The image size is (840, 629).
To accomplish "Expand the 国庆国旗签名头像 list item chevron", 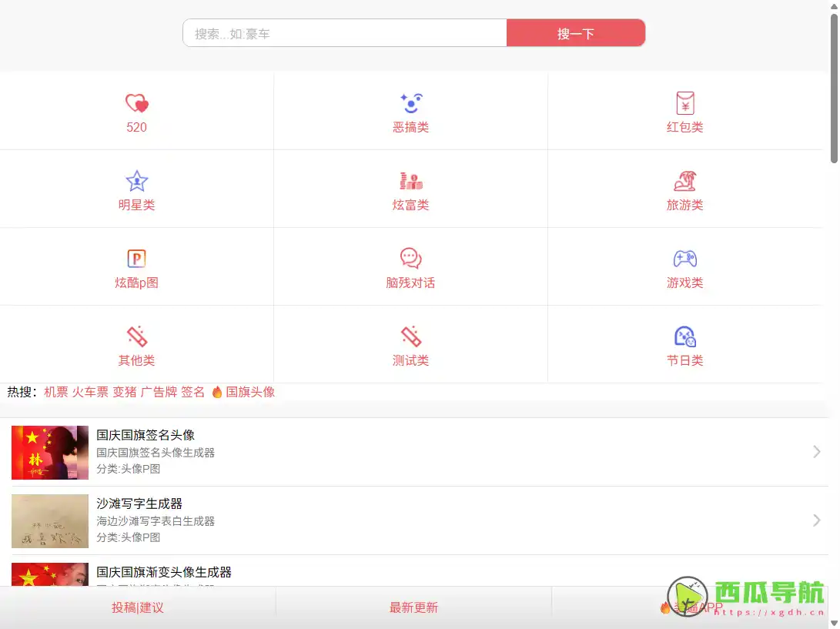I will click(818, 452).
